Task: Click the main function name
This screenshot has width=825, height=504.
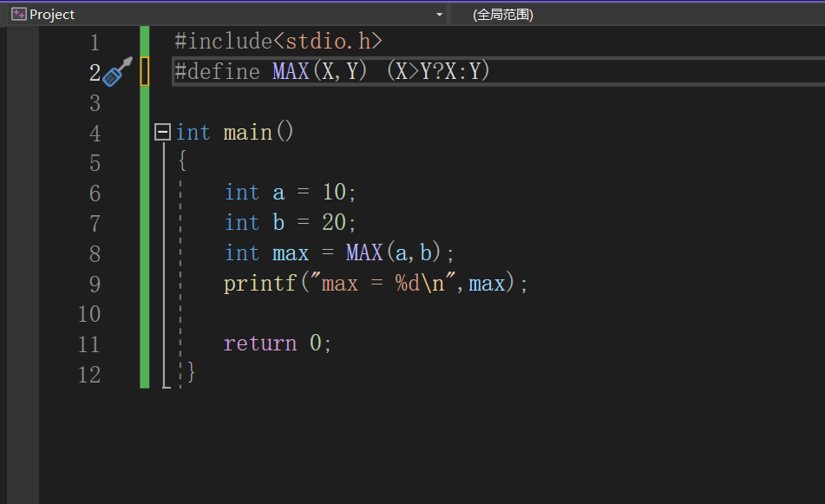Action: coord(248,132)
